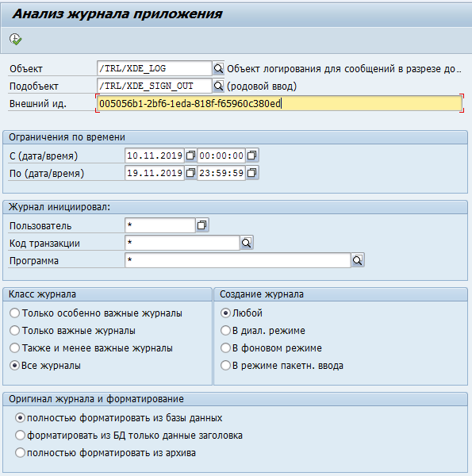The image size is (472, 476).
Task: Choose 'В фоновом режиме' option
Action: coord(225,348)
